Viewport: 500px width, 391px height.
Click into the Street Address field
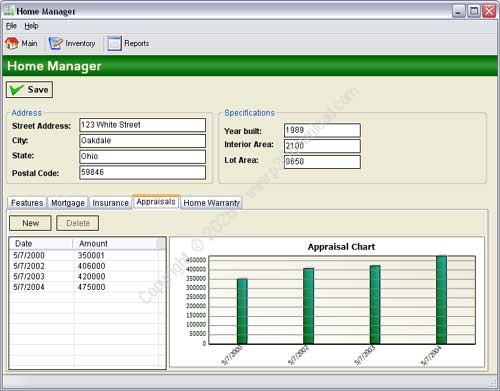(x=143, y=125)
